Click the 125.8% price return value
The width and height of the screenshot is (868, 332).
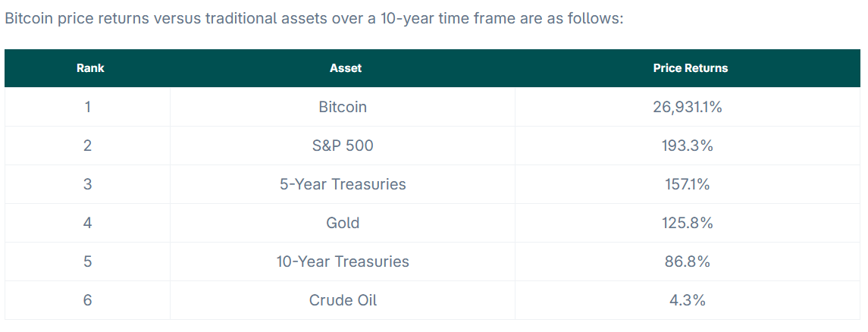point(688,223)
